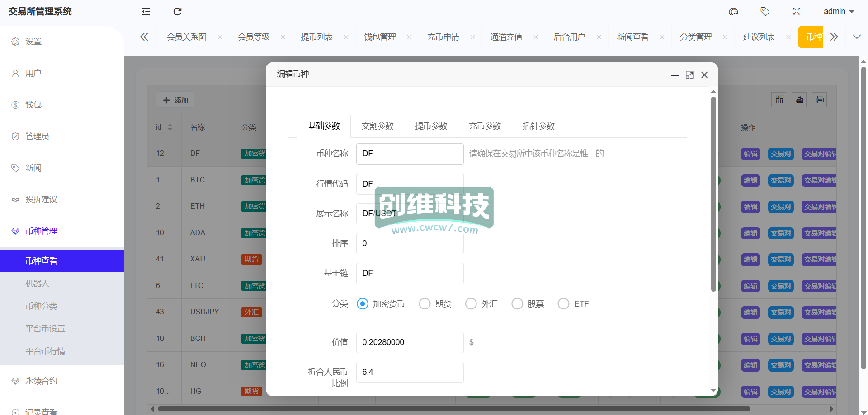The width and height of the screenshot is (868, 415).
Task: Expand the tab list dropdown chevron
Action: click(x=857, y=37)
